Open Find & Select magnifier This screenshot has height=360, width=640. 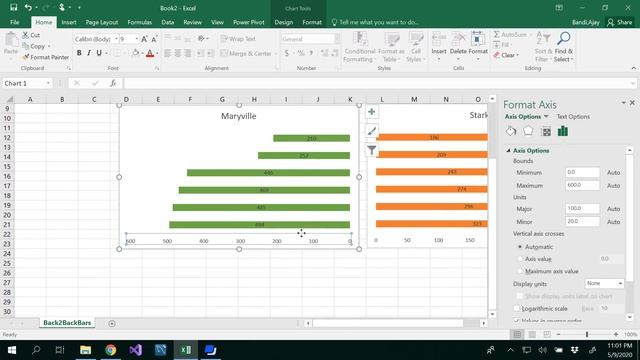pyautogui.click(x=564, y=39)
